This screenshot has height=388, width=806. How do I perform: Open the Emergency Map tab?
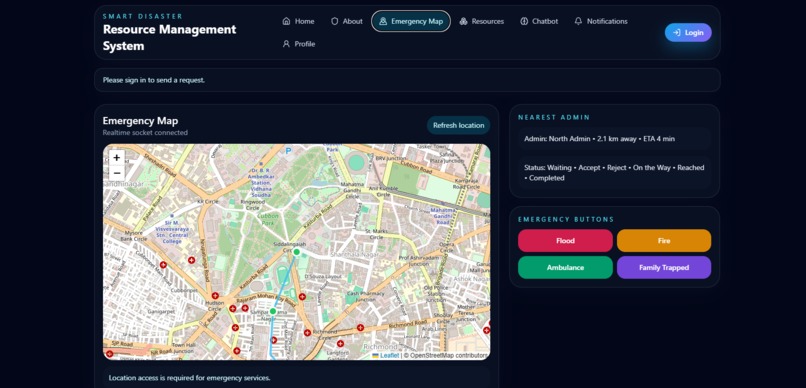pos(411,21)
